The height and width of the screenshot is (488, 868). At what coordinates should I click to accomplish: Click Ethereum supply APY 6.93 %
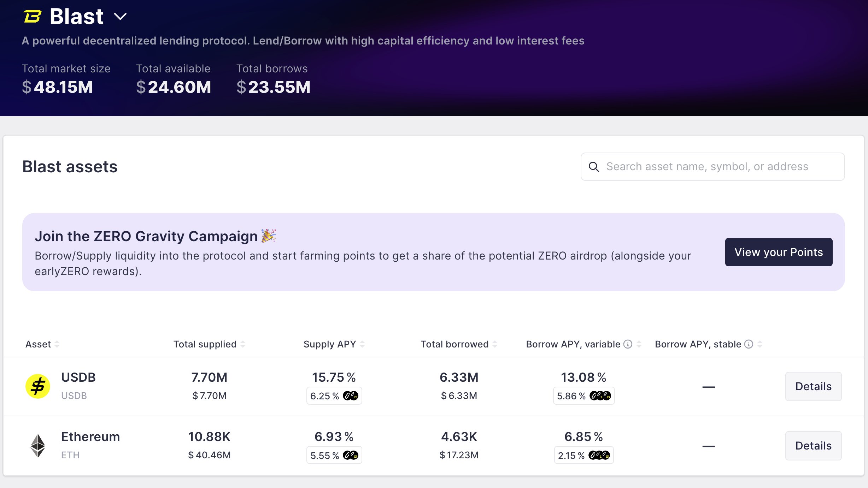tap(334, 436)
